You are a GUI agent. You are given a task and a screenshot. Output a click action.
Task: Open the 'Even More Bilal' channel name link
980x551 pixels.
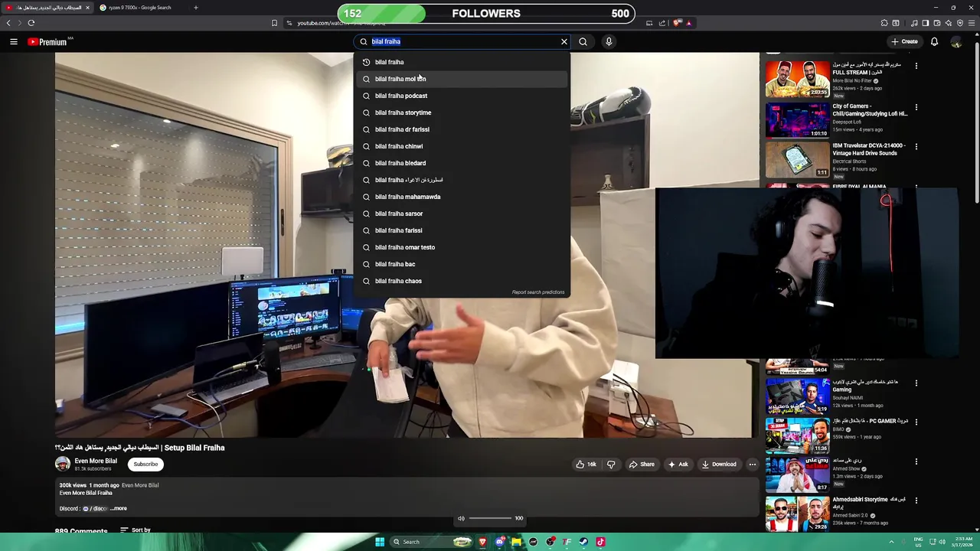(x=96, y=461)
